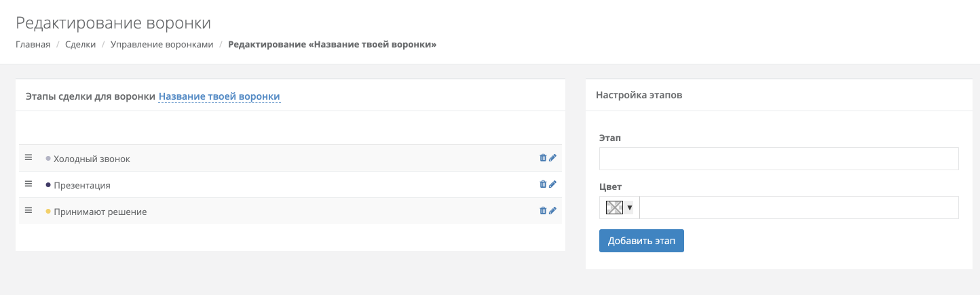Image resolution: width=980 pixels, height=295 pixels.
Task: Click drag handle of Принимают решение row
Action: tap(29, 211)
